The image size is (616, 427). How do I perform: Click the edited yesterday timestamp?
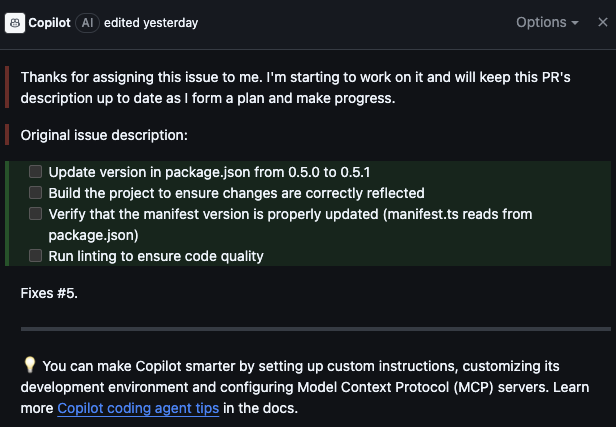(151, 23)
